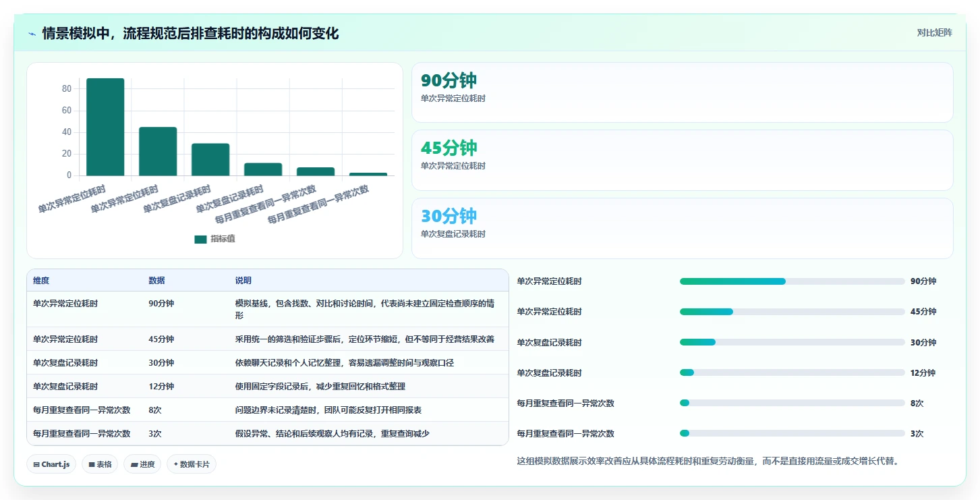Click the progress bar ending at 45分钟
The height and width of the screenshot is (500, 980).
792,312
